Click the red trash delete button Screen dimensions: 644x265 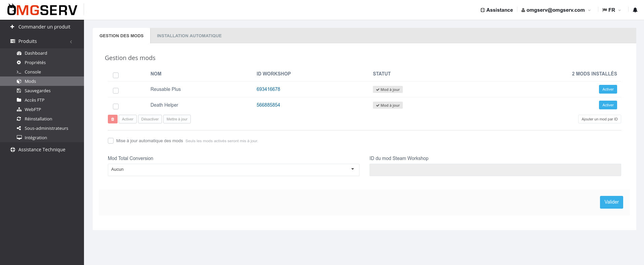tap(113, 119)
